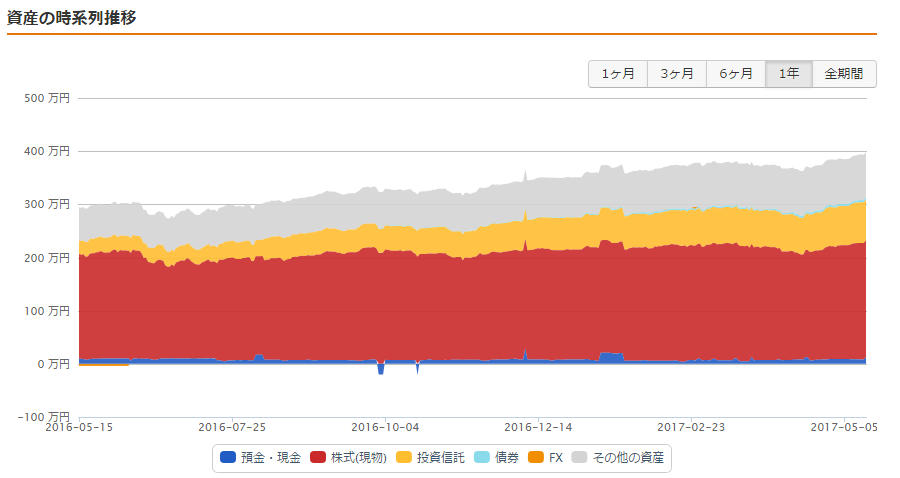
Task: Choose the 1年 range button
Action: click(x=789, y=74)
